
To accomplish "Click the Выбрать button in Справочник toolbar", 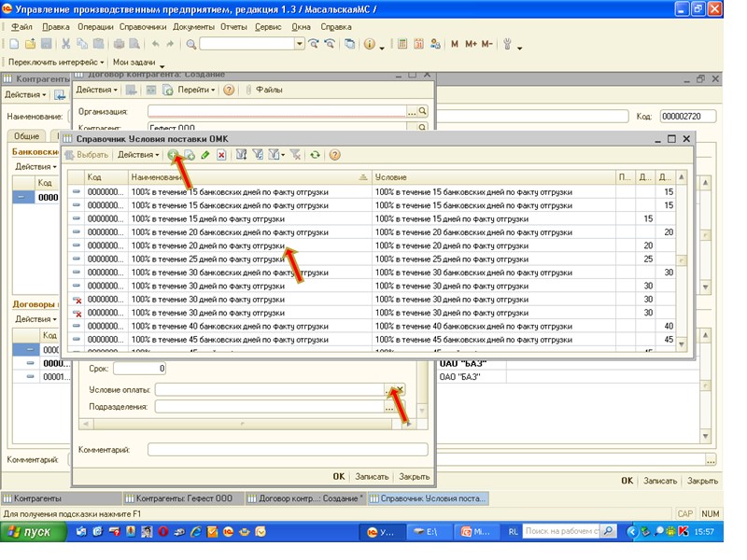I will tap(92, 155).
